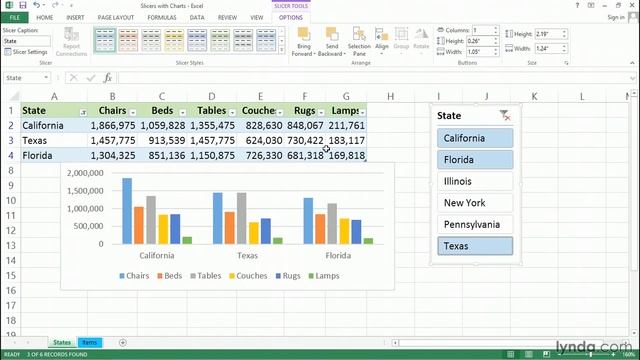Viewport: 640px width, 360px height.
Task: Open the Lamps column filter dropdown
Action: tap(362, 112)
